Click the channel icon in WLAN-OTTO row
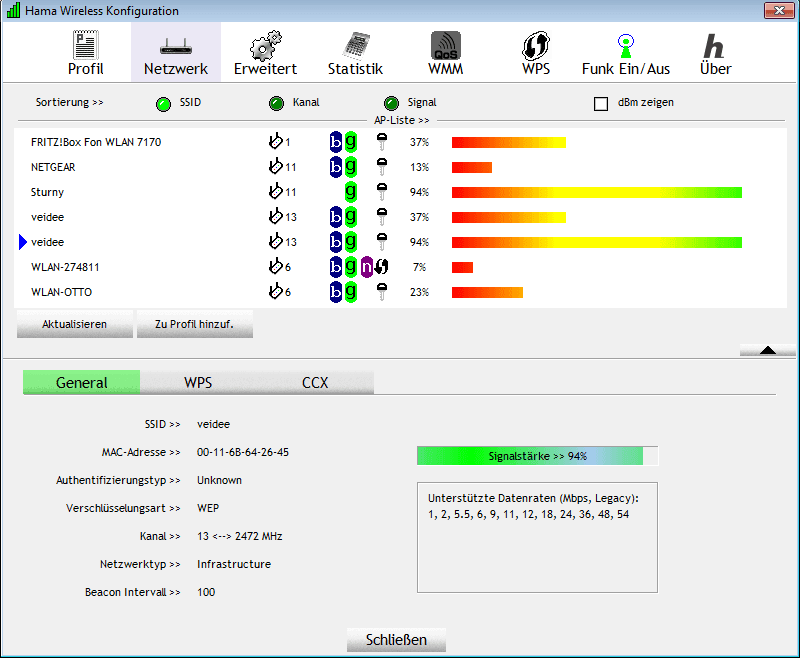Image resolution: width=800 pixels, height=658 pixels. (276, 291)
